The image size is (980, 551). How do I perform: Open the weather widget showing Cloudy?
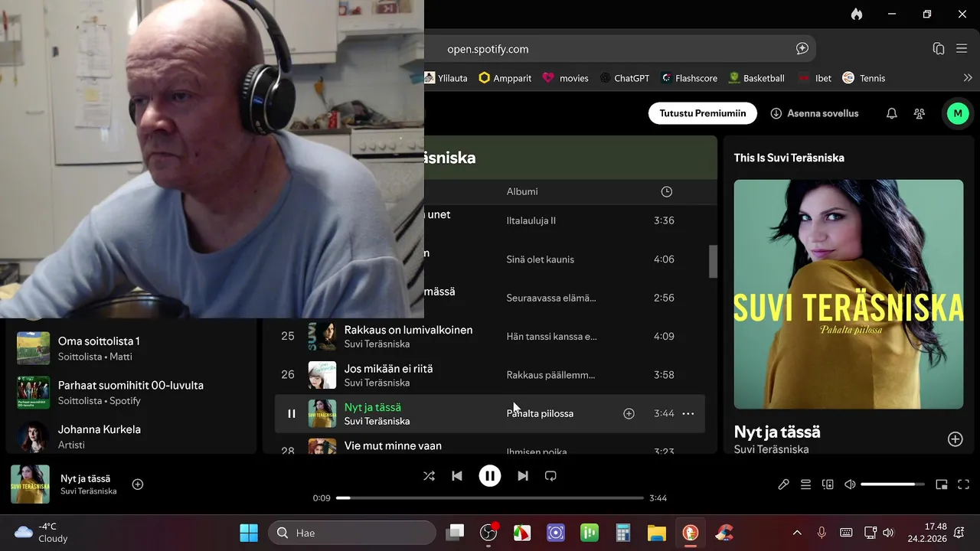click(x=42, y=533)
